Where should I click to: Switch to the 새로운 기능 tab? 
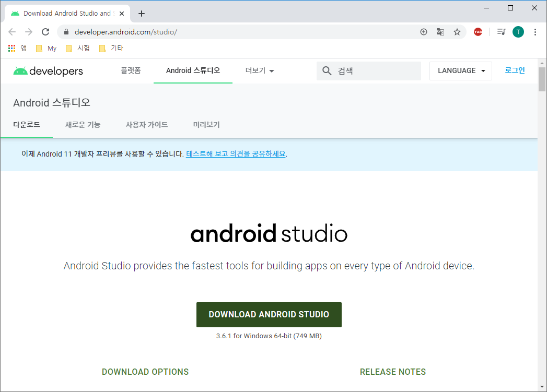point(83,125)
